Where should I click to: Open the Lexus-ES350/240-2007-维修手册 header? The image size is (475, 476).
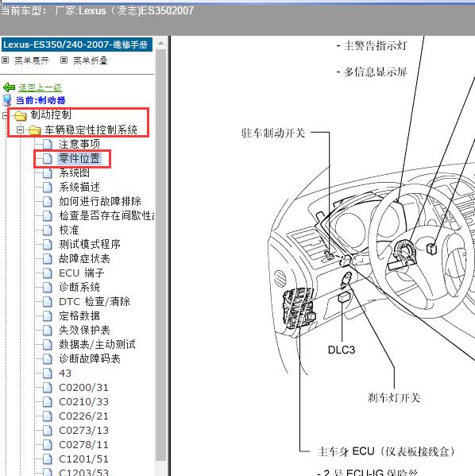(77, 45)
